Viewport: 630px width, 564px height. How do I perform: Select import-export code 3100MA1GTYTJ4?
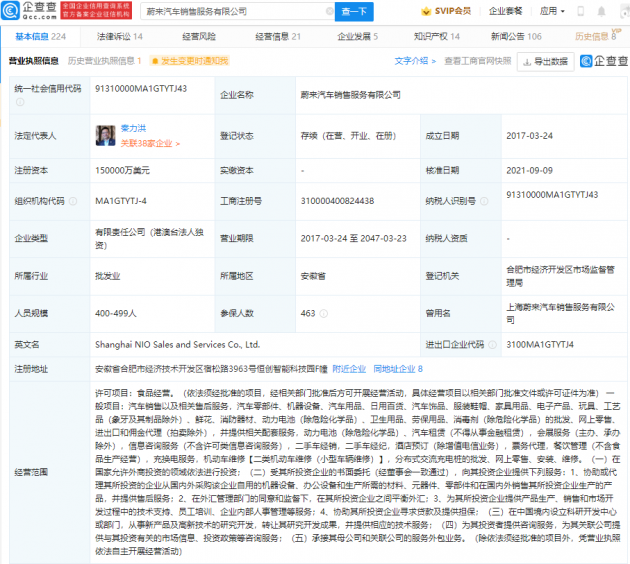click(540, 345)
